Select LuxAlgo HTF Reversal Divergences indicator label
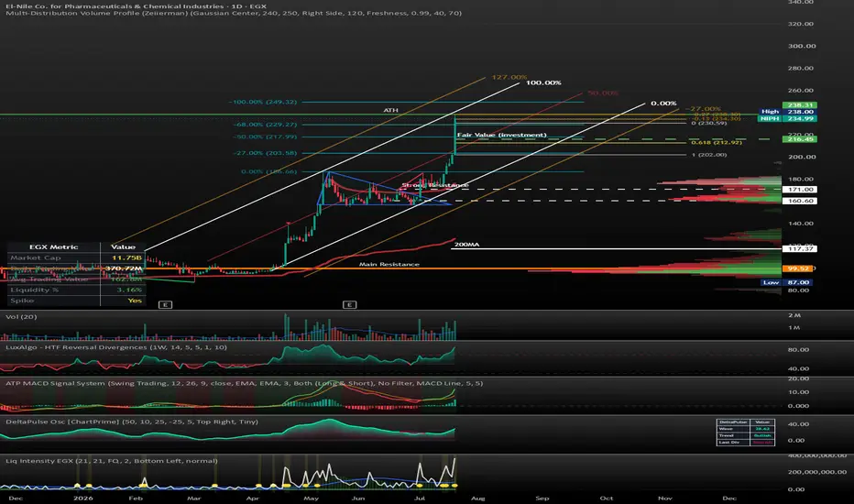 116,347
